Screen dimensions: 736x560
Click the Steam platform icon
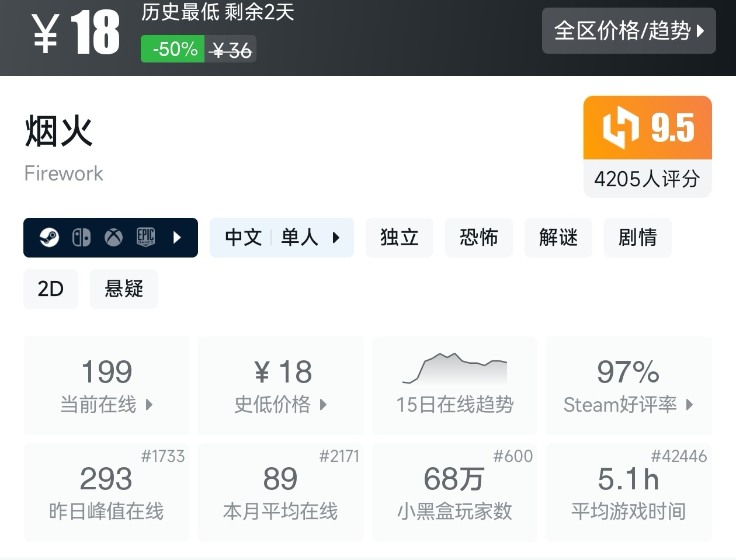pos(49,238)
